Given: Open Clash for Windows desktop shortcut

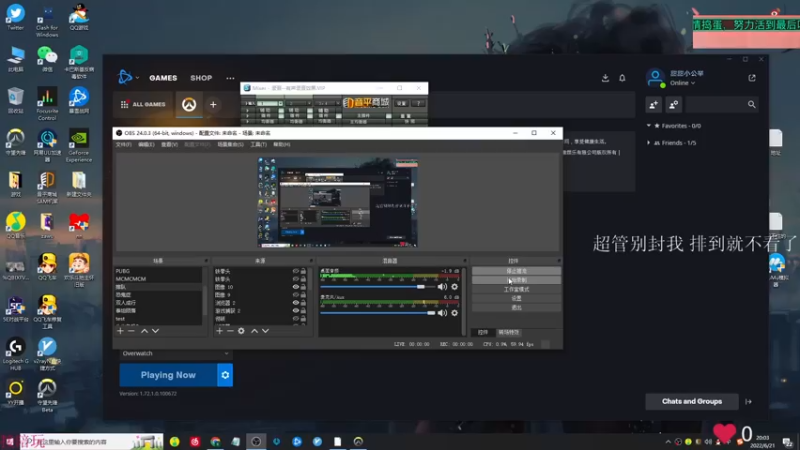Looking at the screenshot, I should point(47,20).
